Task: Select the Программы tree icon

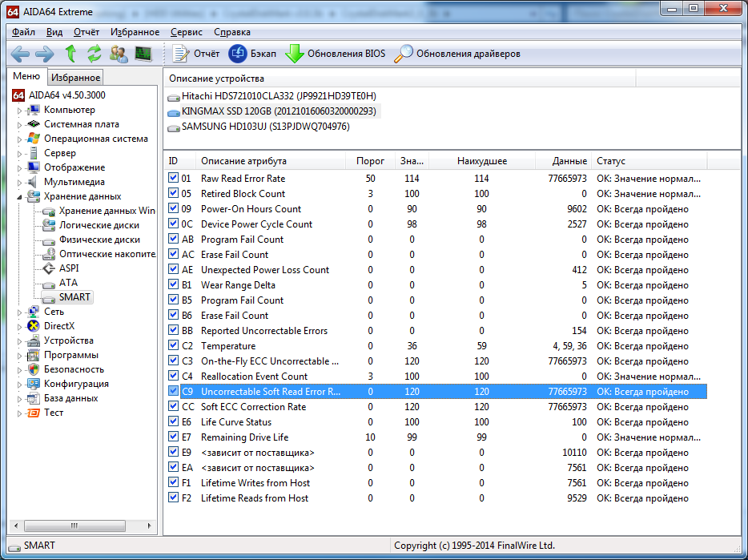Action: click(34, 355)
